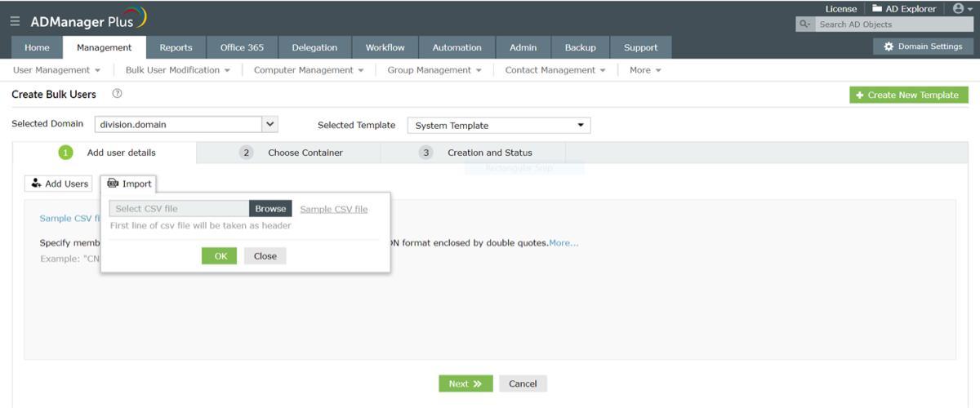Click the Domain Settings gear button
Viewport: 980px width, 408px height.
922,47
